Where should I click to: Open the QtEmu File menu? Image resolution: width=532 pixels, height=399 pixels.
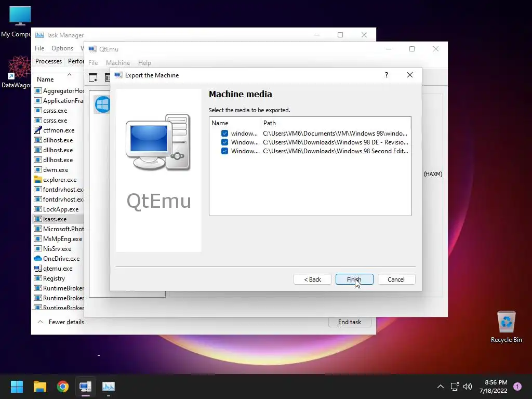point(93,63)
